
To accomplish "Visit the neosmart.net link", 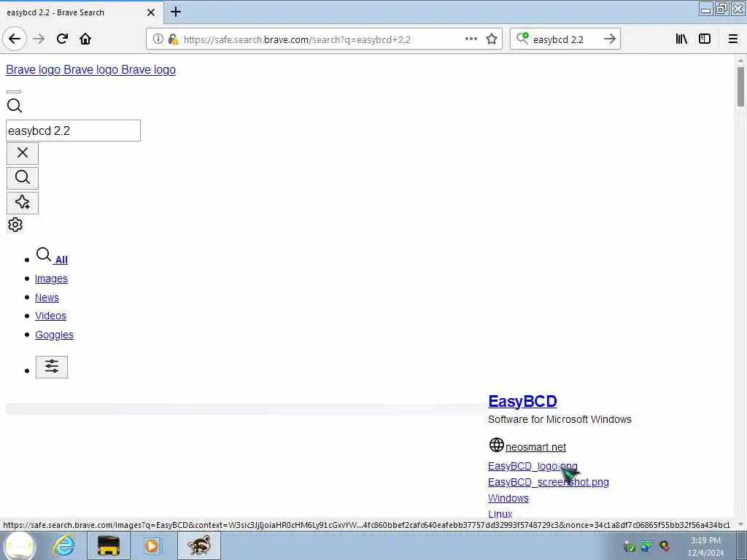I will [x=535, y=447].
